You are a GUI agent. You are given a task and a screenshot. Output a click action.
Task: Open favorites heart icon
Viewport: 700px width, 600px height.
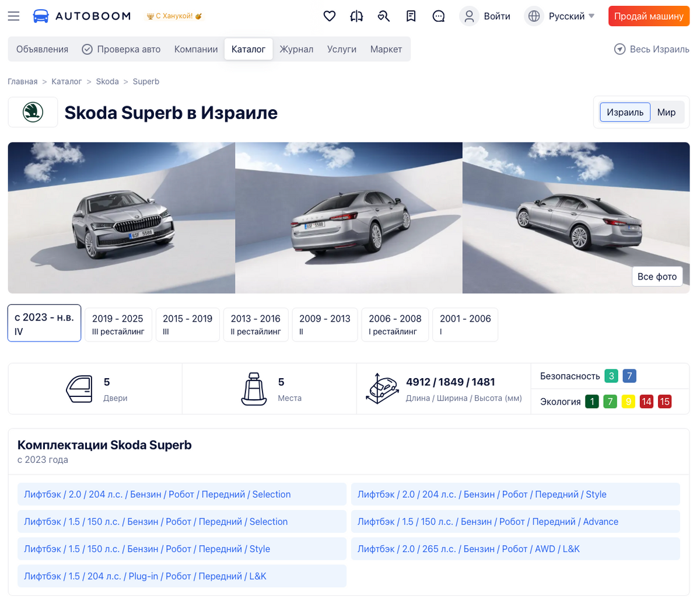(330, 16)
